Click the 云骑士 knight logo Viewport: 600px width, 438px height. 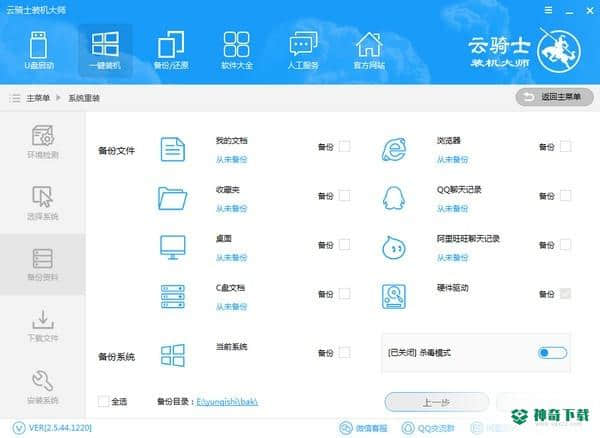[559, 51]
